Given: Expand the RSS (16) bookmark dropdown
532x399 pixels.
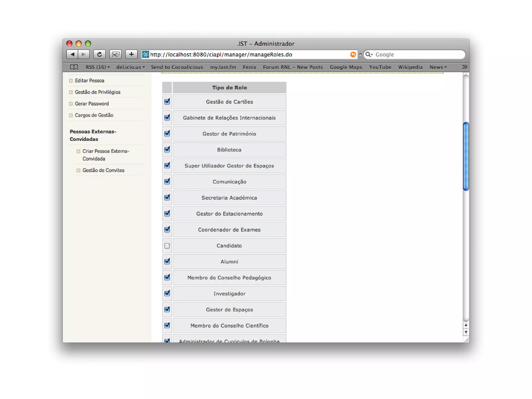Looking at the screenshot, I should coord(98,67).
